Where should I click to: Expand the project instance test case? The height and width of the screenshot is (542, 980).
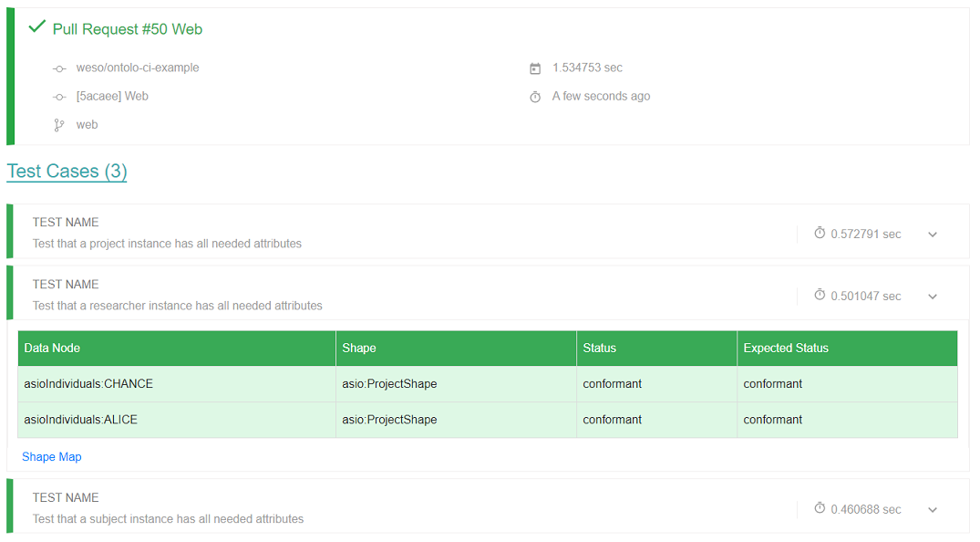point(933,235)
